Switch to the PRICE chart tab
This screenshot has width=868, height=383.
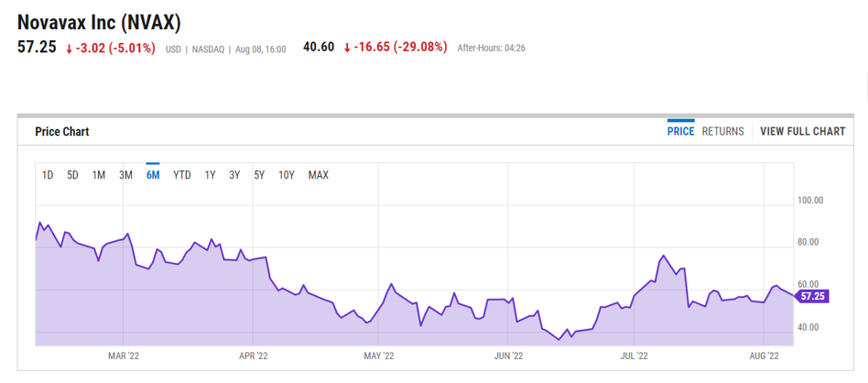click(x=681, y=131)
